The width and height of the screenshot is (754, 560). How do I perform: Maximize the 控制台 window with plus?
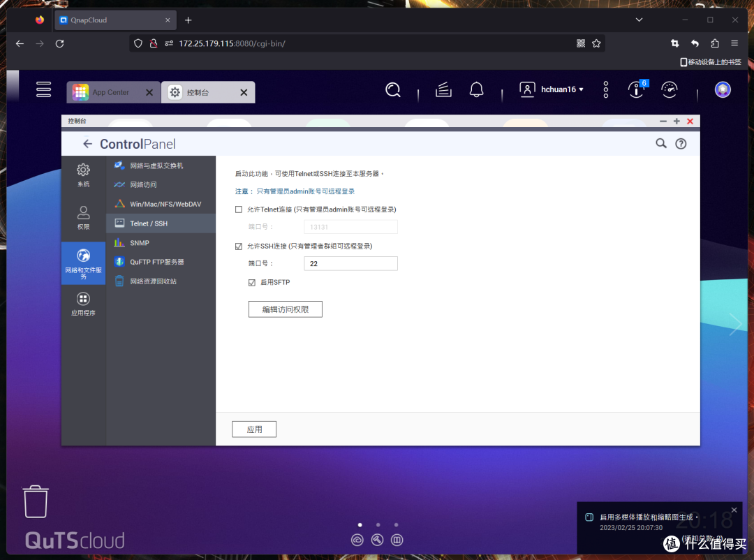pos(677,121)
